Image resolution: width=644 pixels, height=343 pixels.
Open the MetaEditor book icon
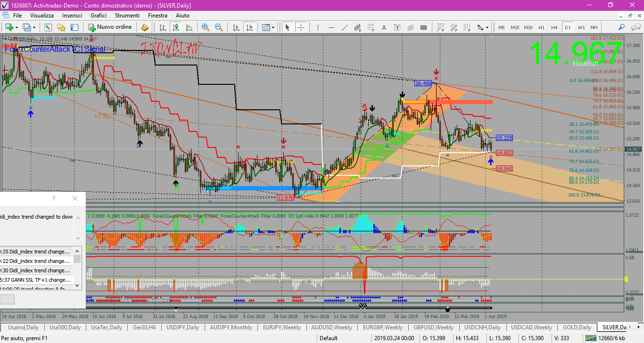pyautogui.click(x=145, y=27)
